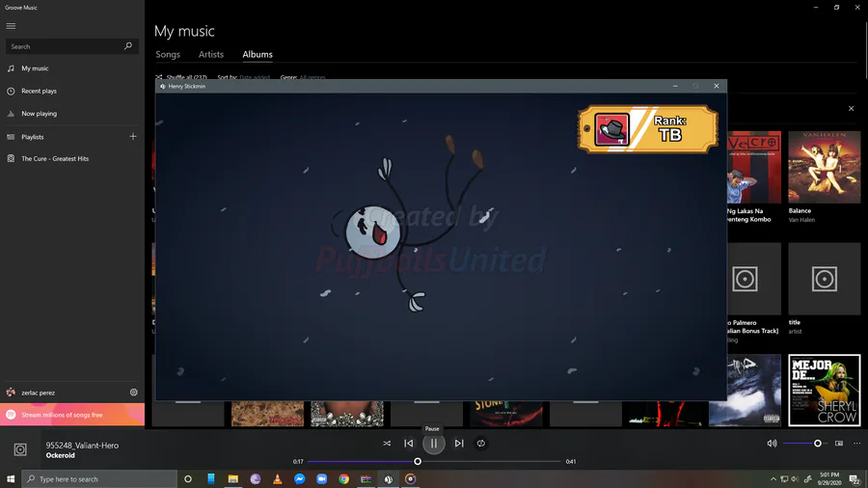Select the Albums tab

click(x=258, y=54)
